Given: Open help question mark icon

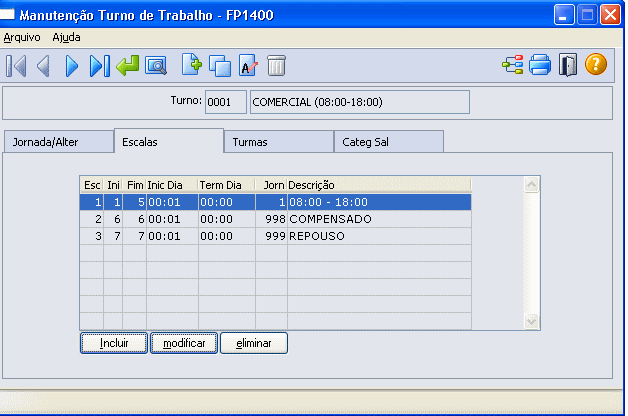Looking at the screenshot, I should (596, 64).
